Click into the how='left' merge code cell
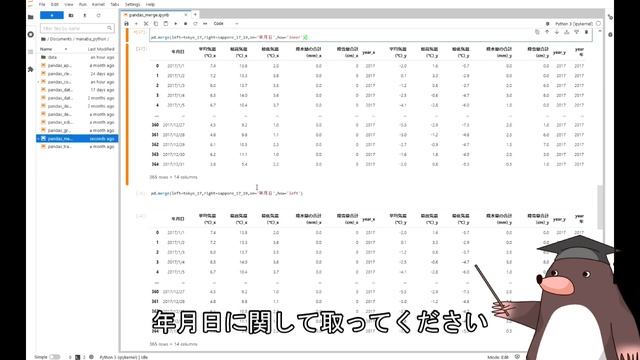 pyautogui.click(x=371, y=193)
